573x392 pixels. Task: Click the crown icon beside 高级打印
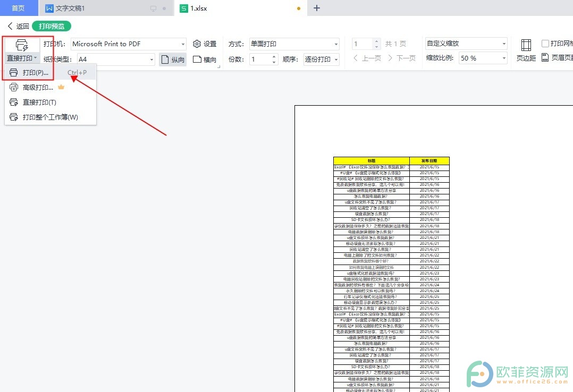[61, 87]
